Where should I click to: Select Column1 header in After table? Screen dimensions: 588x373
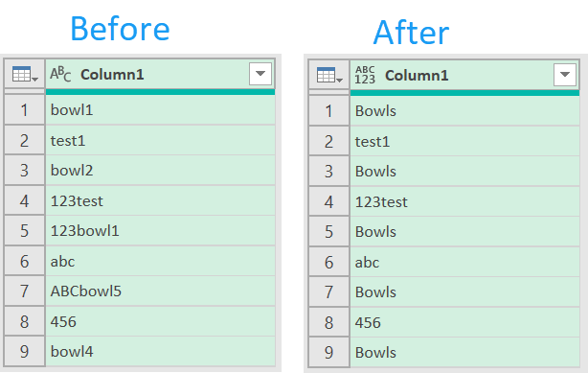[464, 75]
